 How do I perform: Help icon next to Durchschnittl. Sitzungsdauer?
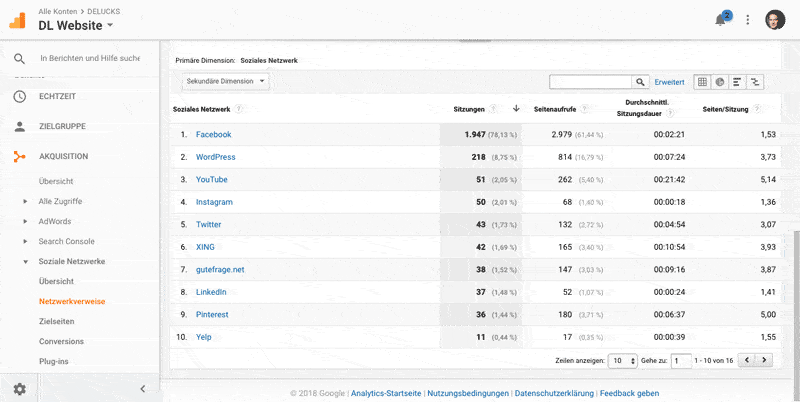(669, 114)
